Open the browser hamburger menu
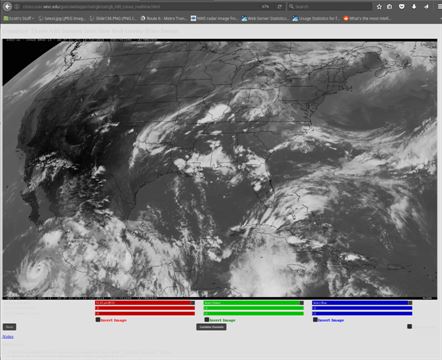The image size is (442, 360). coord(440,6)
